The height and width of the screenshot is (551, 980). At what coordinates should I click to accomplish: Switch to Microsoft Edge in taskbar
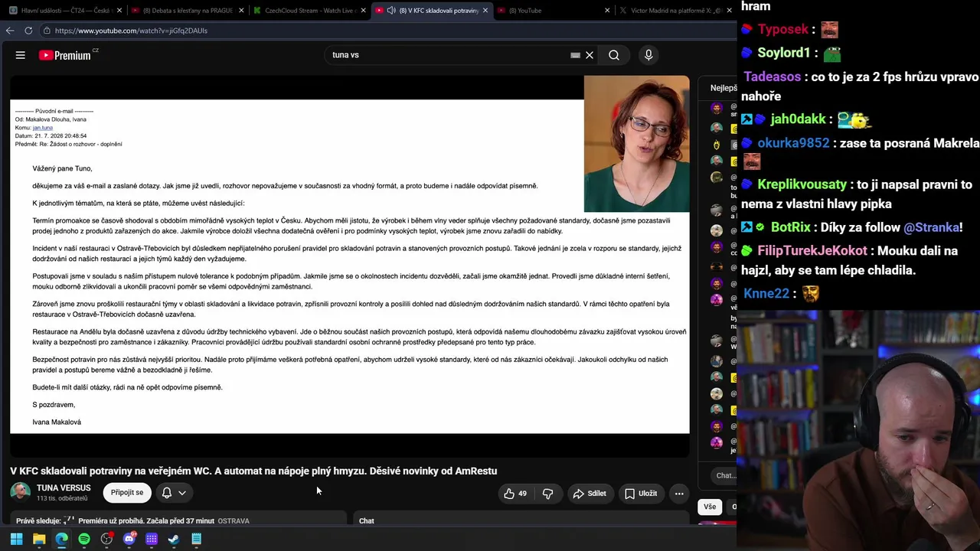[61, 539]
